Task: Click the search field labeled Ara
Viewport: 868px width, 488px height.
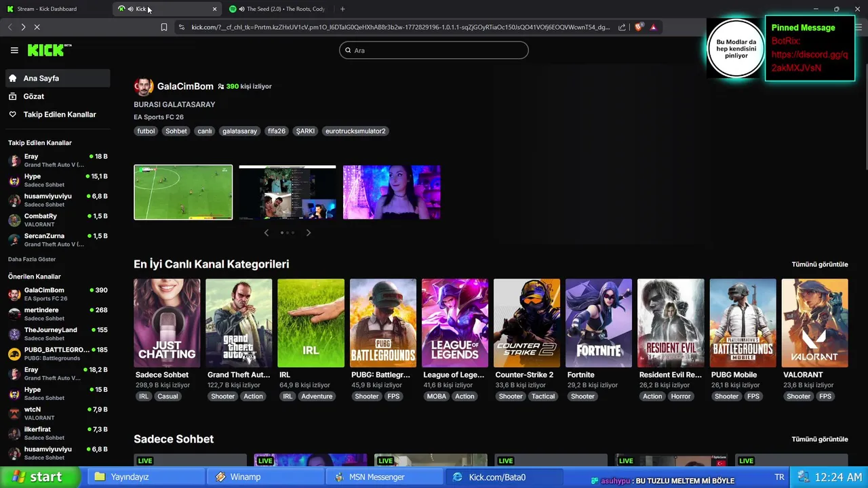Action: click(x=433, y=50)
